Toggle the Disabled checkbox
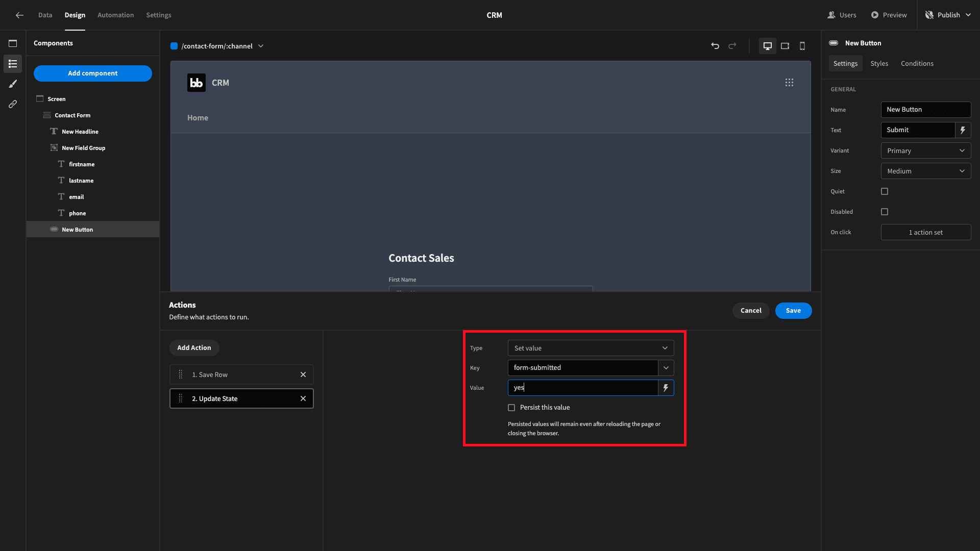The width and height of the screenshot is (980, 551). pos(885,212)
